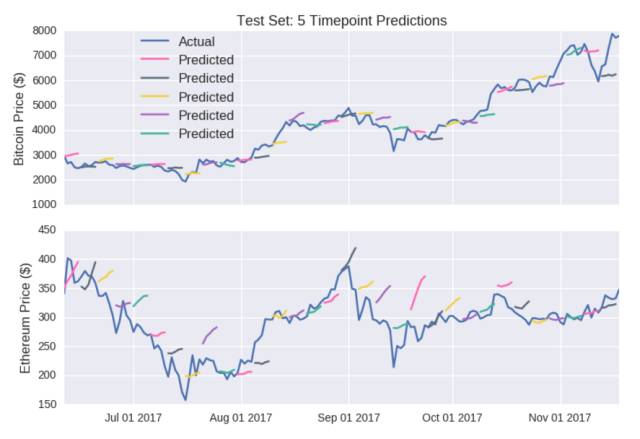Click the 'Oct 01 2017' x-axis tick label
This screenshot has width=640, height=439.
[x=452, y=418]
